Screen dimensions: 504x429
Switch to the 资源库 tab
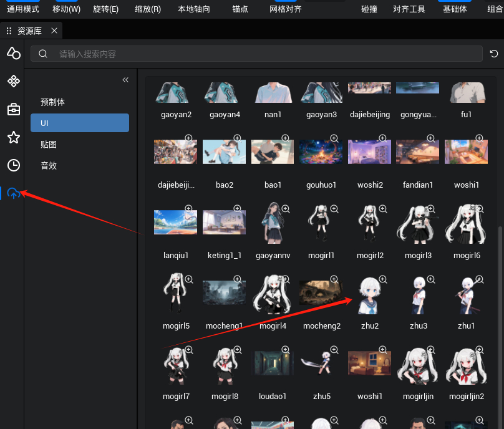click(x=29, y=31)
